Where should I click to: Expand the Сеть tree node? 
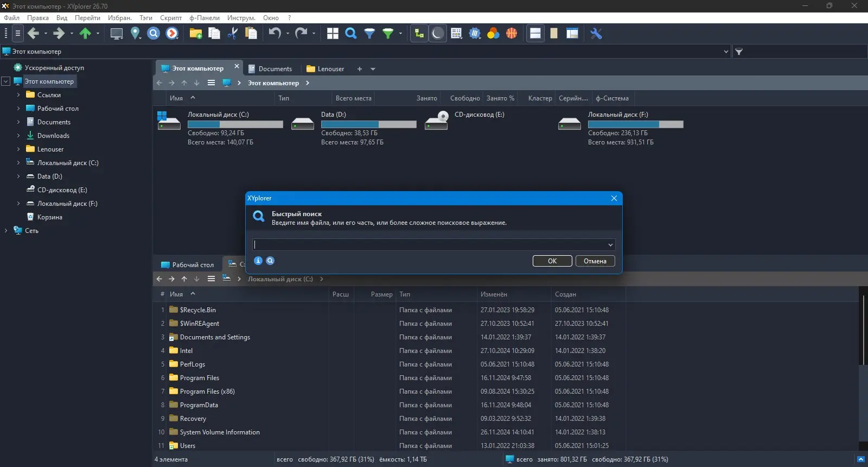[6, 231]
